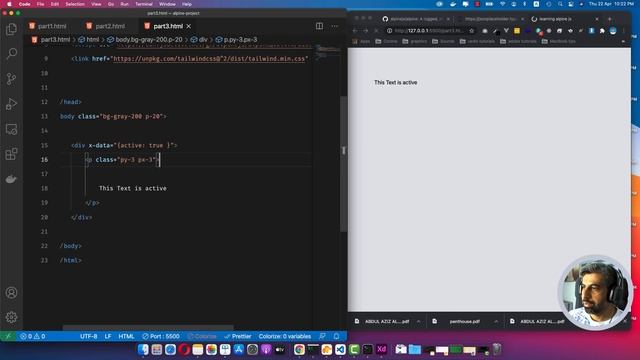Open the Terminal menu
This screenshot has height=360, width=640.
click(x=144, y=4)
